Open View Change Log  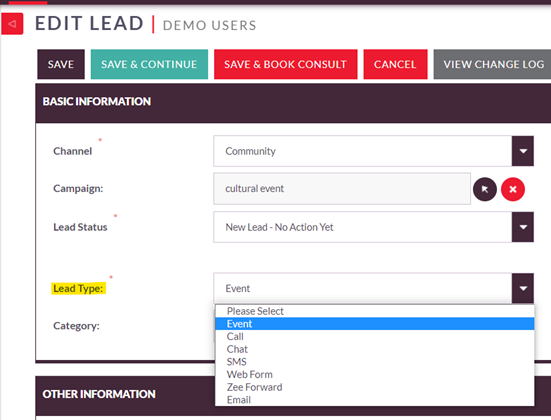coord(492,64)
